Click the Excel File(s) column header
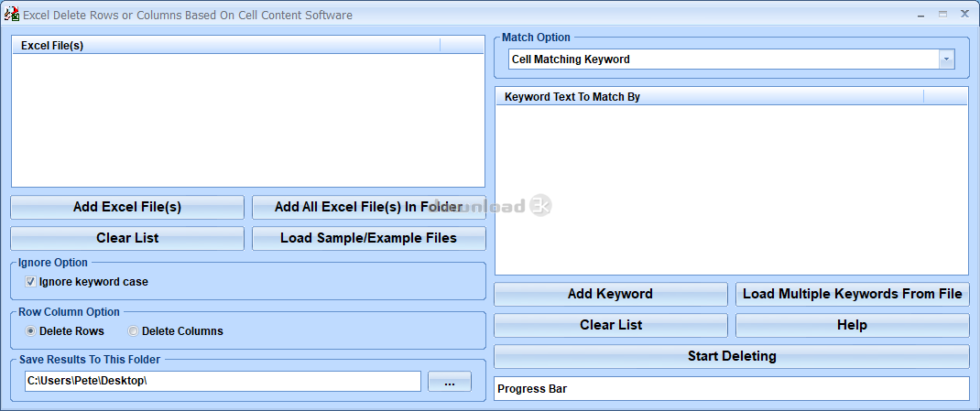980x411 pixels. (226, 45)
